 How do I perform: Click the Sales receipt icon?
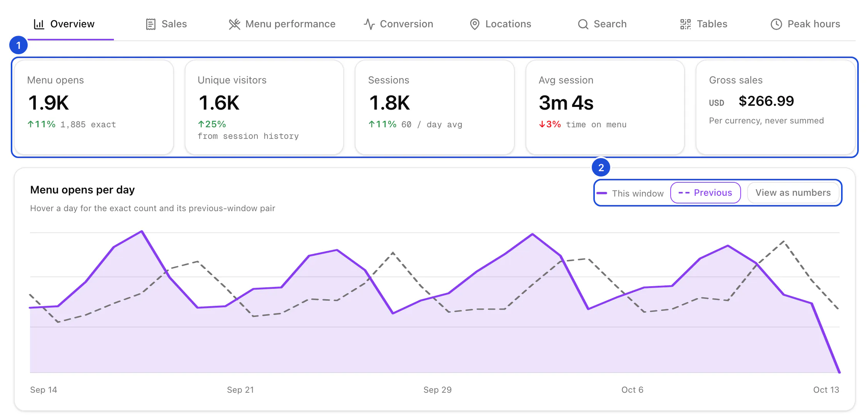(x=151, y=24)
